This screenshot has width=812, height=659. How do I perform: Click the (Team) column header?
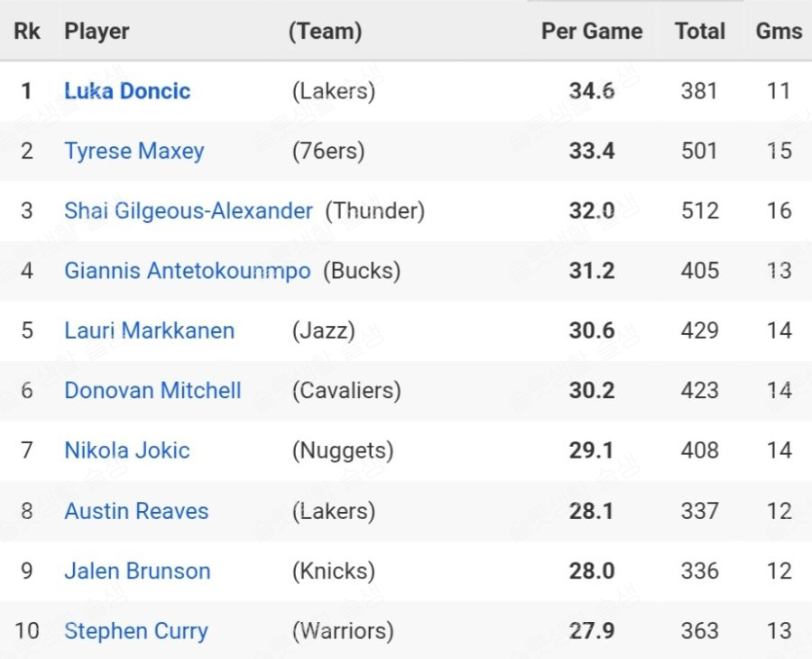[325, 32]
